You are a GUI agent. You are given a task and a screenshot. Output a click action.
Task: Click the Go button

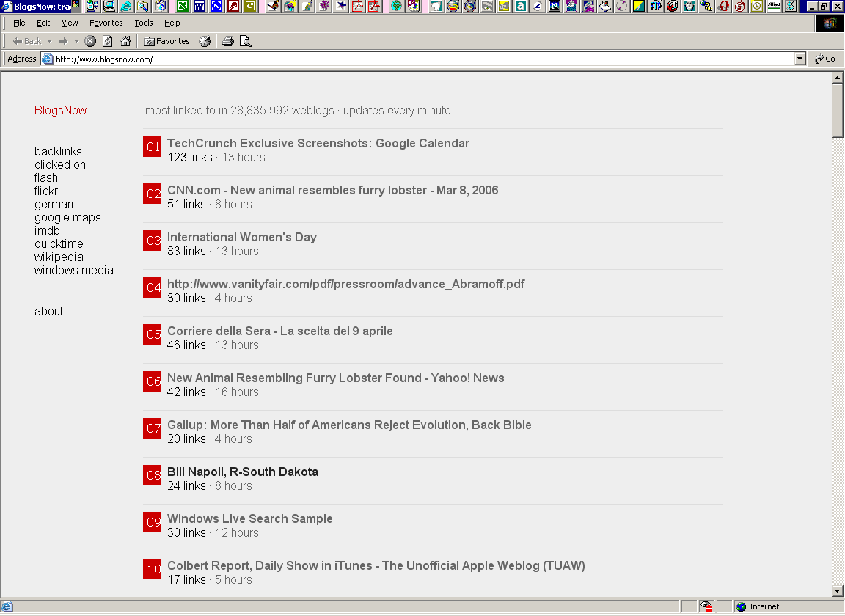point(825,59)
